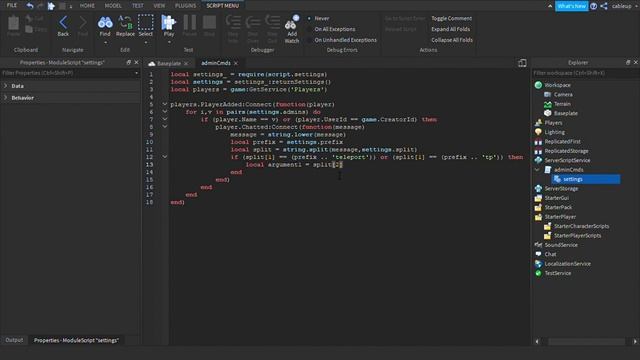Collapse the adminCmds tree node
The width and height of the screenshot is (640, 360).
coord(538,170)
